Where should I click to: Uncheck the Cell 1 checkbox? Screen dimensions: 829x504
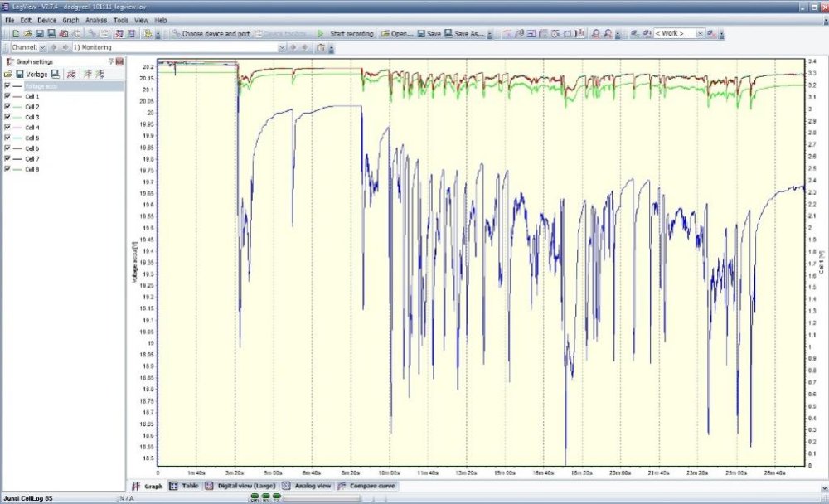point(8,96)
